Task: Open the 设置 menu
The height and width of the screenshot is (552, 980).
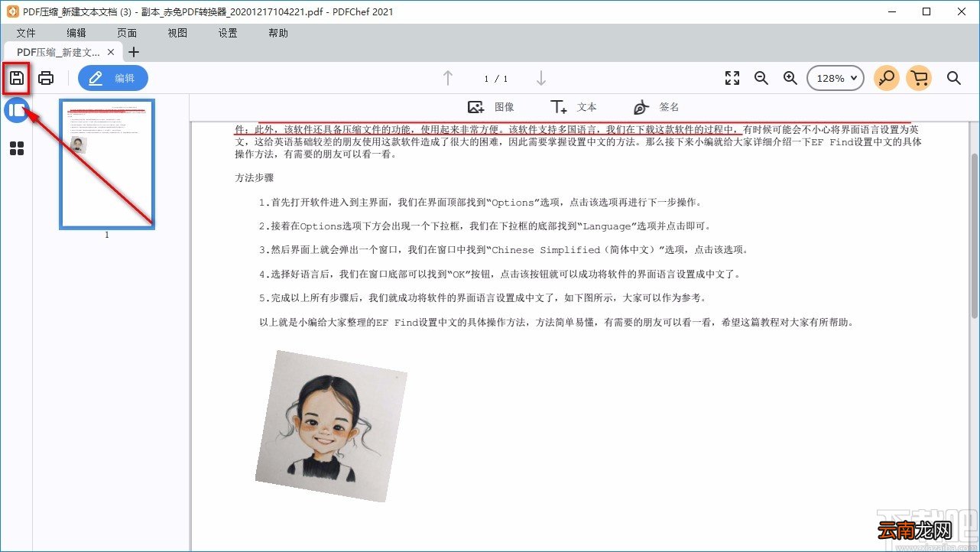Action: (228, 33)
